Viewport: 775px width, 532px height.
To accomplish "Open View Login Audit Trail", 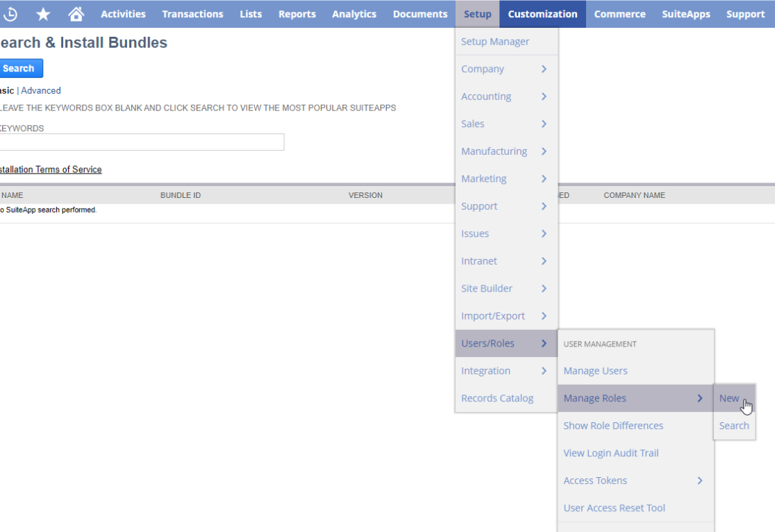I will 635,453.
